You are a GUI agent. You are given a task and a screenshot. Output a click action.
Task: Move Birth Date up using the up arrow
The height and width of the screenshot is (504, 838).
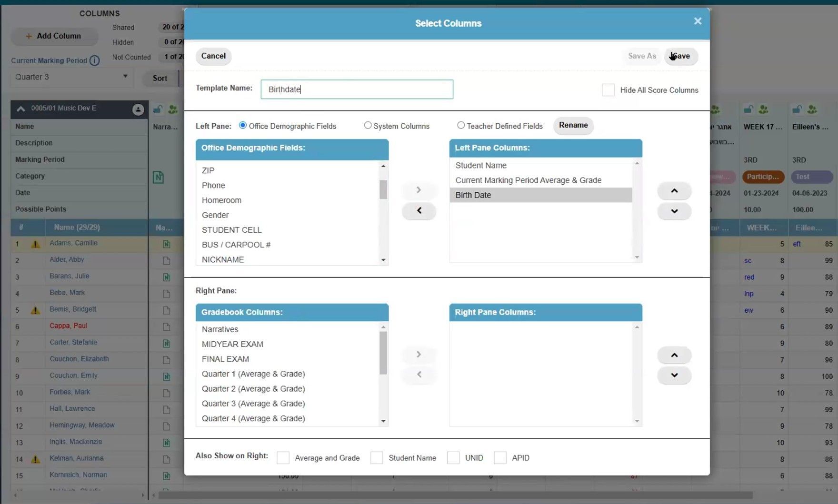click(x=674, y=190)
